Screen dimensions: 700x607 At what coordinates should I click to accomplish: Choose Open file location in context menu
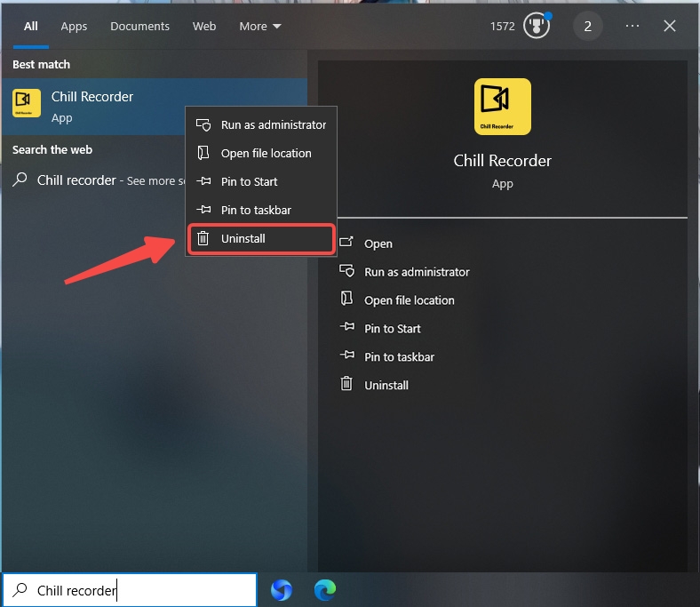[x=260, y=153]
